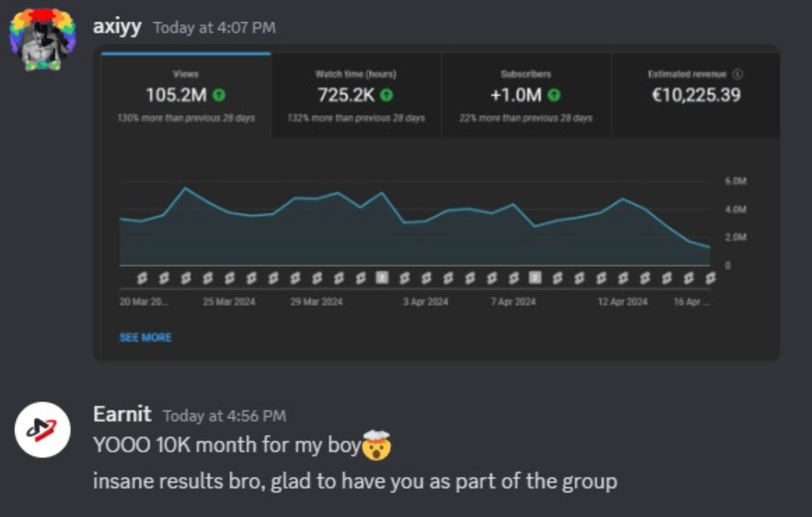The image size is (812, 517).
Task: Click the "3 Apr 2024" date label
Action: click(x=425, y=302)
